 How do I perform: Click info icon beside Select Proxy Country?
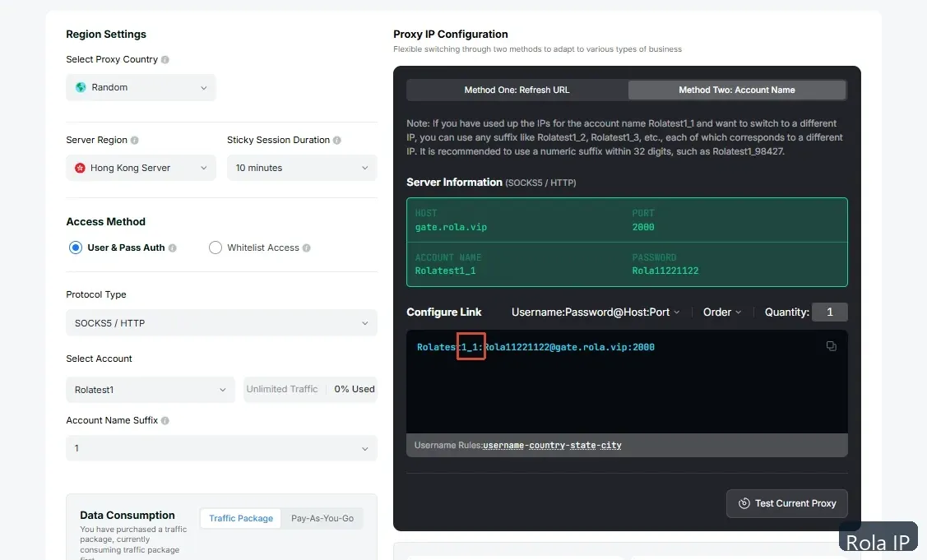165,60
